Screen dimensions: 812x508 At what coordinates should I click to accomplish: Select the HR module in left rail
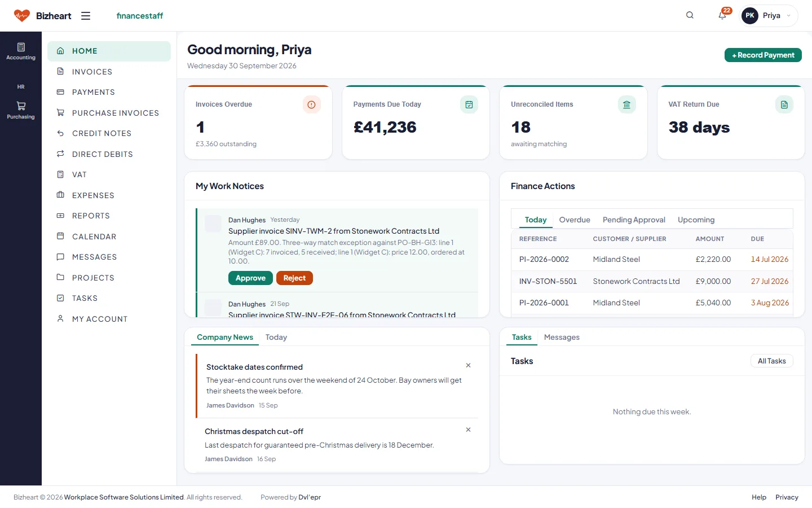tap(21, 87)
